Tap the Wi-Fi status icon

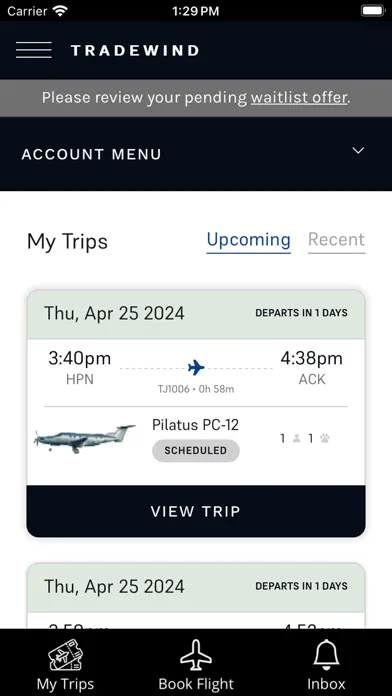pyautogui.click(x=59, y=11)
